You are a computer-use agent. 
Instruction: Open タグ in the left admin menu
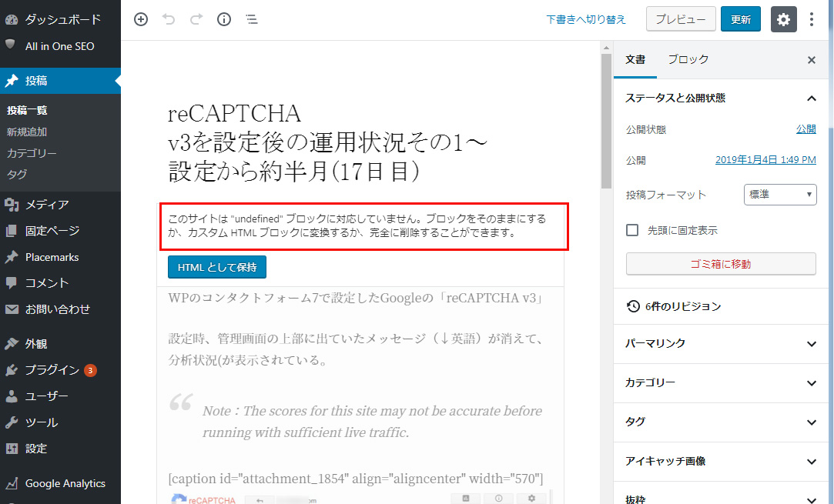point(17,175)
